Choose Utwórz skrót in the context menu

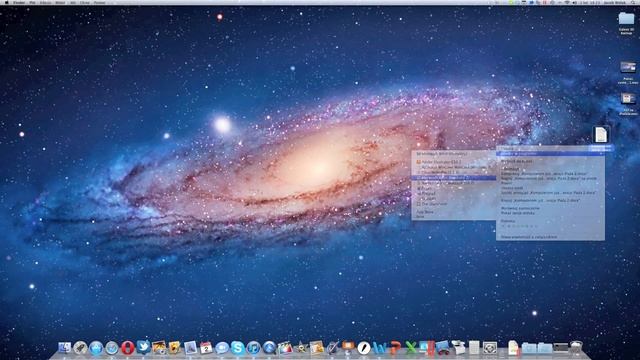coord(550,188)
